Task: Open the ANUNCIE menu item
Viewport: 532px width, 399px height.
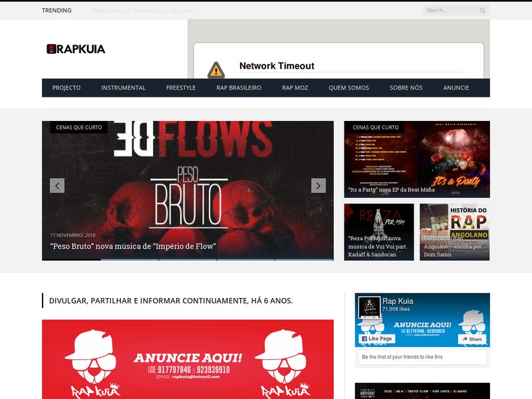Action: point(456,88)
